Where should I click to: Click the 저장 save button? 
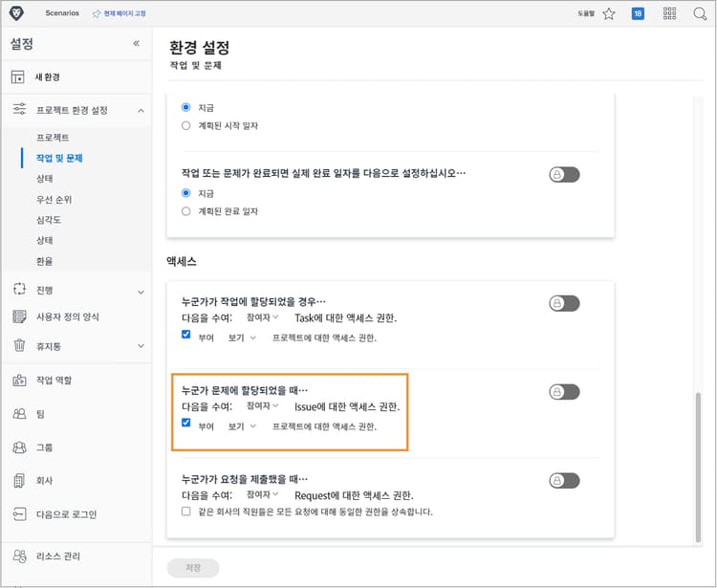(x=193, y=568)
